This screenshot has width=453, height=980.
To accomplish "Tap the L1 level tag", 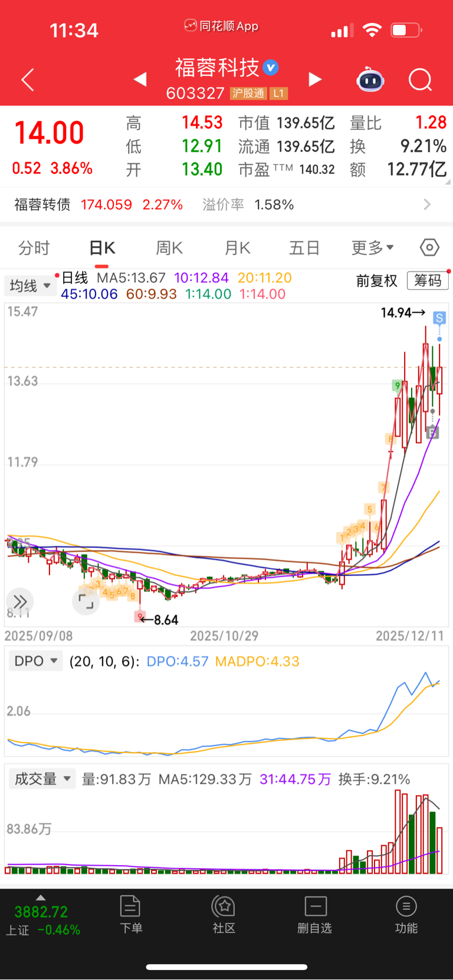I will tap(278, 93).
